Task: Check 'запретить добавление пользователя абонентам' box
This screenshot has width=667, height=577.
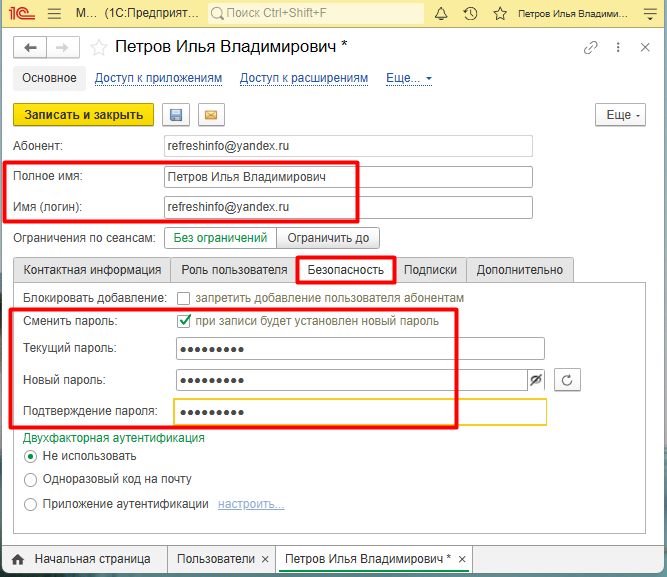Action: click(x=184, y=298)
